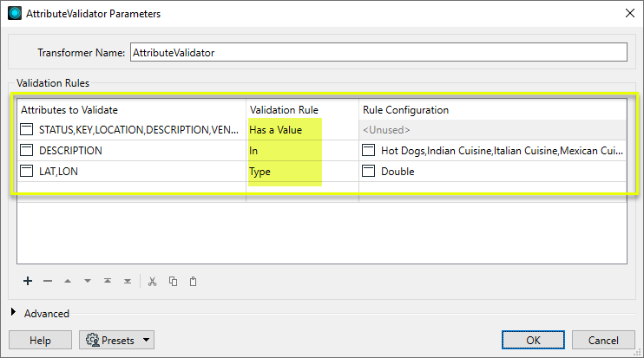Click the minus icon to remove rule
The image size is (644, 358).
(48, 281)
